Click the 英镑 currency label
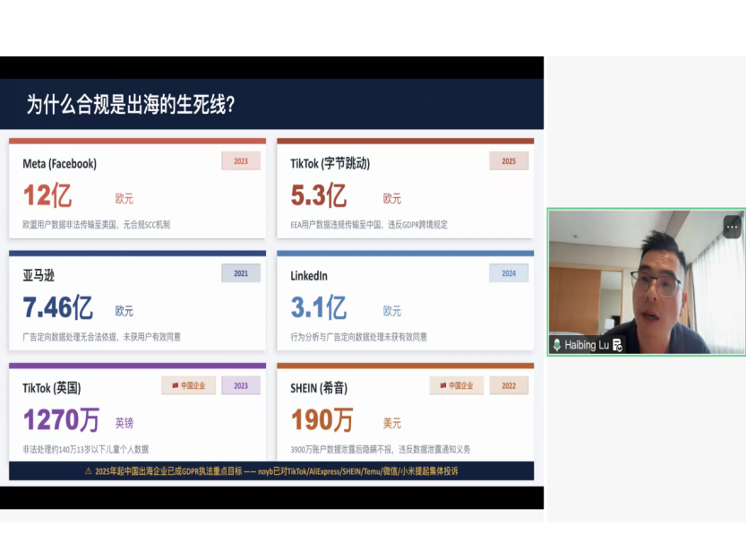 coord(124,423)
